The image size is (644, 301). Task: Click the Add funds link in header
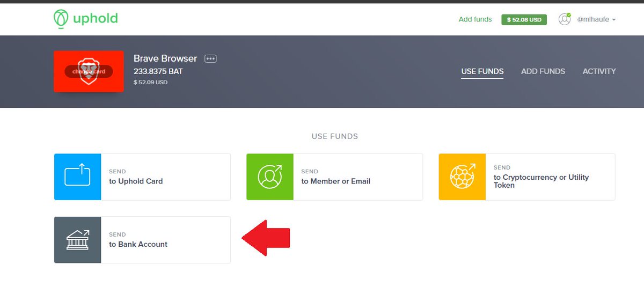click(x=475, y=19)
